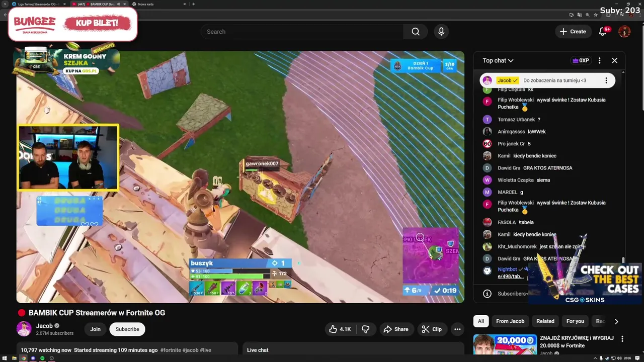The width and height of the screenshot is (644, 362).
Task: Activate voice search microphone icon
Action: pyautogui.click(x=441, y=32)
